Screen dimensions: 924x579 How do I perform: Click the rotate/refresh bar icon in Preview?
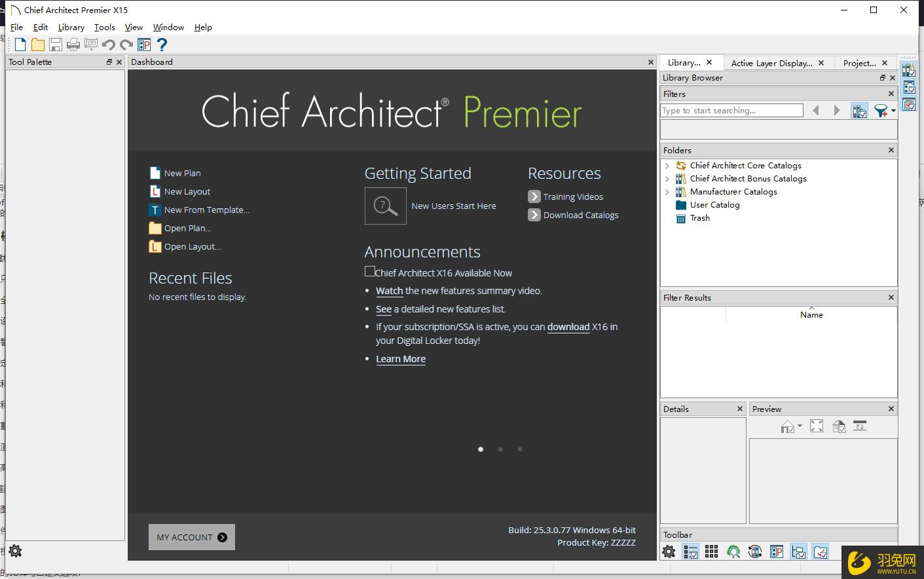[860, 426]
